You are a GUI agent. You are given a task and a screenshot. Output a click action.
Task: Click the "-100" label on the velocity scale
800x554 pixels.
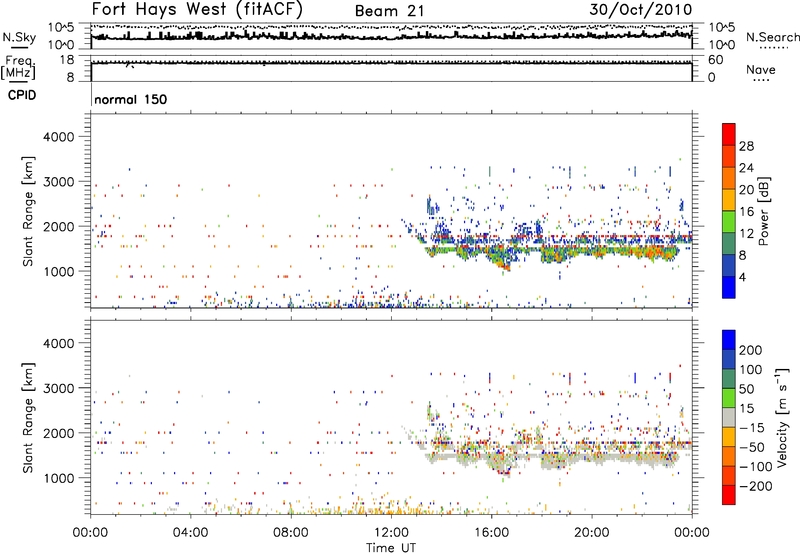coord(756,466)
